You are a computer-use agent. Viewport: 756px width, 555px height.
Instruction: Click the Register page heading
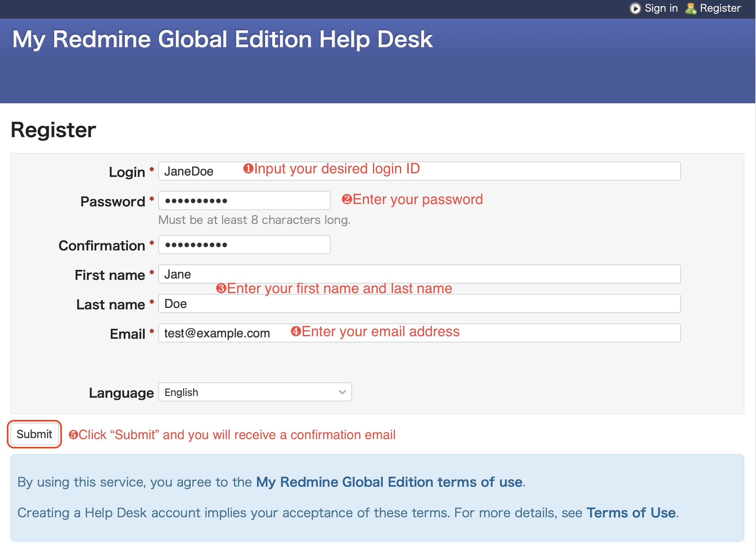(x=53, y=130)
